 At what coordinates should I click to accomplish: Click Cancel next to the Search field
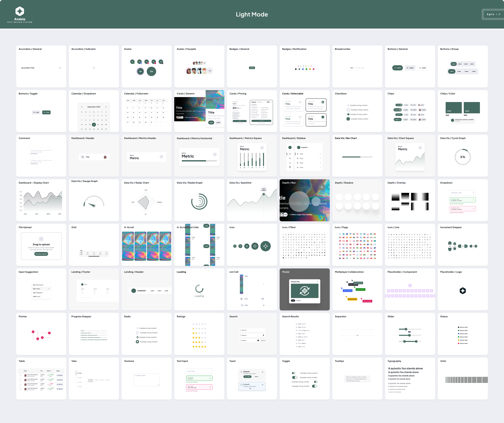click(263, 341)
